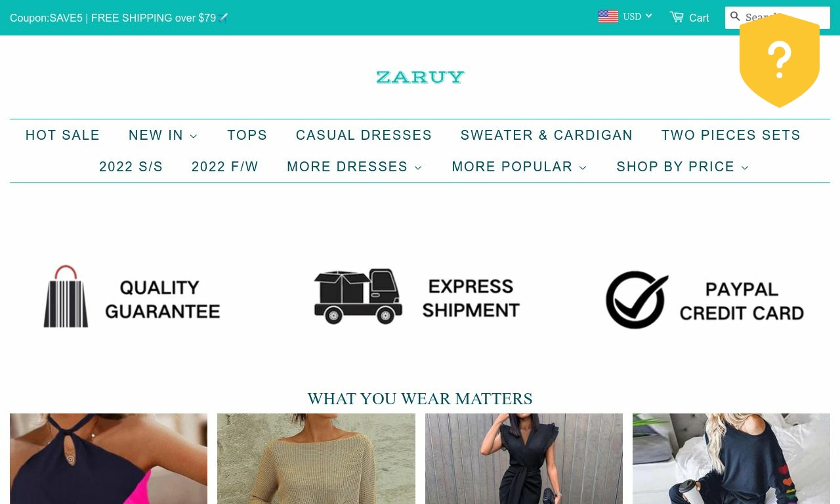Open the USD currency dropdown
Image resolution: width=840 pixels, height=504 pixels.
[x=638, y=17]
